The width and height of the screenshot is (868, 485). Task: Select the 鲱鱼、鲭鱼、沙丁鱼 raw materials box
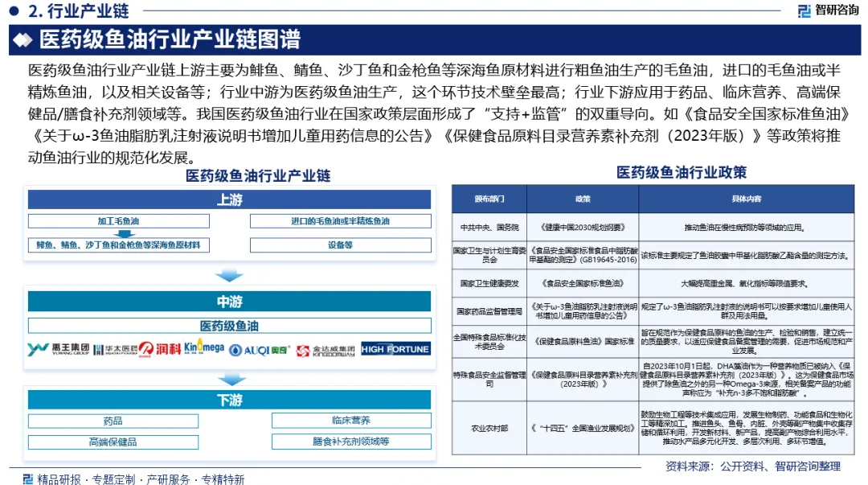point(118,245)
